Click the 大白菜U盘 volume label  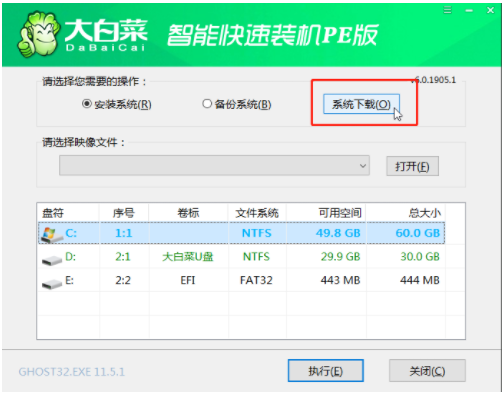click(188, 257)
